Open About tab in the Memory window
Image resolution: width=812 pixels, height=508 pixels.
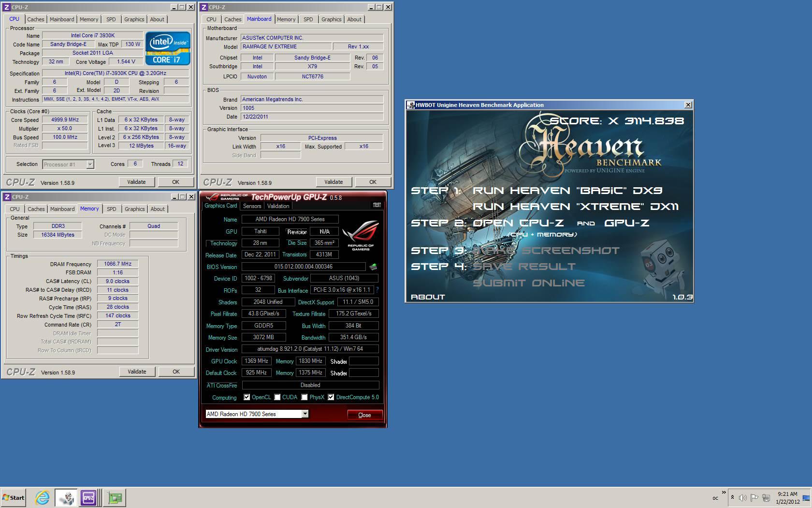[158, 209]
